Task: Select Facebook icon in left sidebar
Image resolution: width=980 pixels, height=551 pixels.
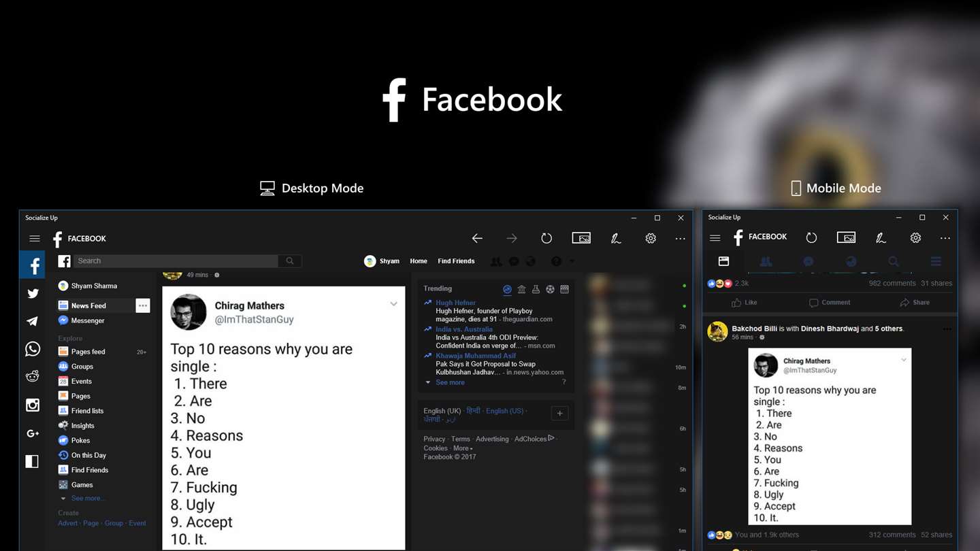Action: click(x=33, y=265)
